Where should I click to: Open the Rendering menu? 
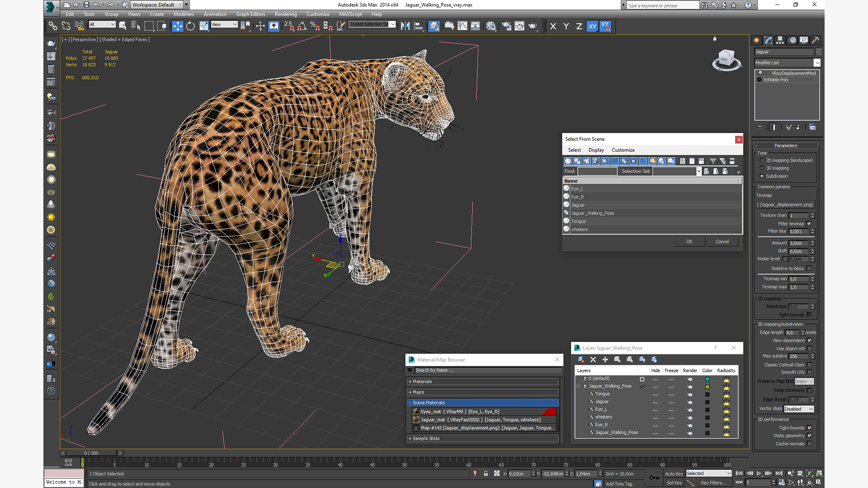pyautogui.click(x=286, y=14)
